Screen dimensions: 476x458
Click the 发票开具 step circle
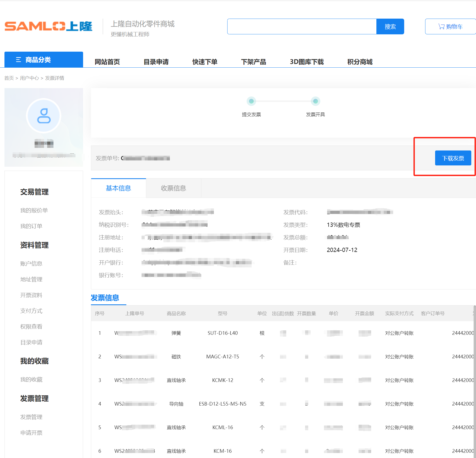pyautogui.click(x=315, y=101)
